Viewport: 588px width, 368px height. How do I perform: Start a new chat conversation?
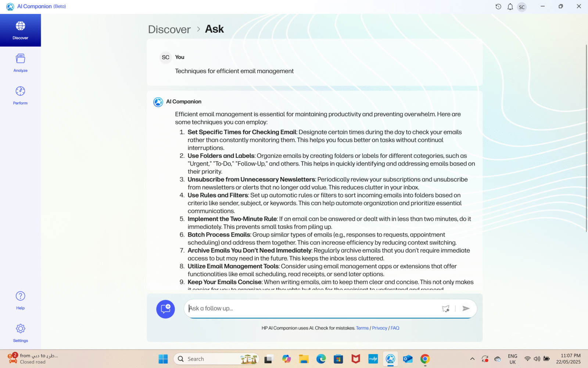point(165,309)
